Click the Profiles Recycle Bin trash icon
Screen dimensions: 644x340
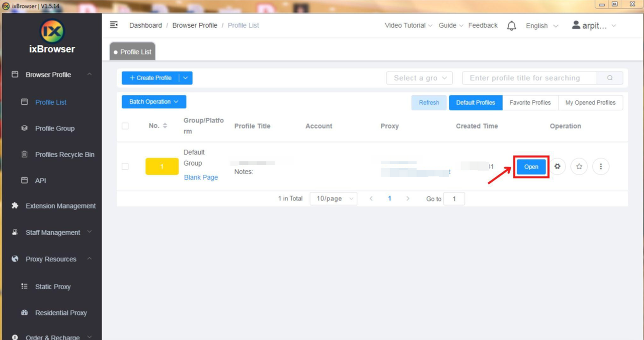pos(24,154)
